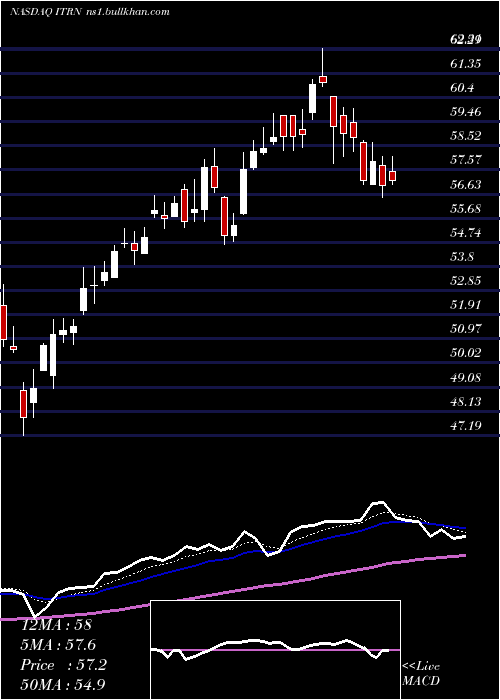
Task: Click the 52.85 price axis label
Action: click(466, 281)
